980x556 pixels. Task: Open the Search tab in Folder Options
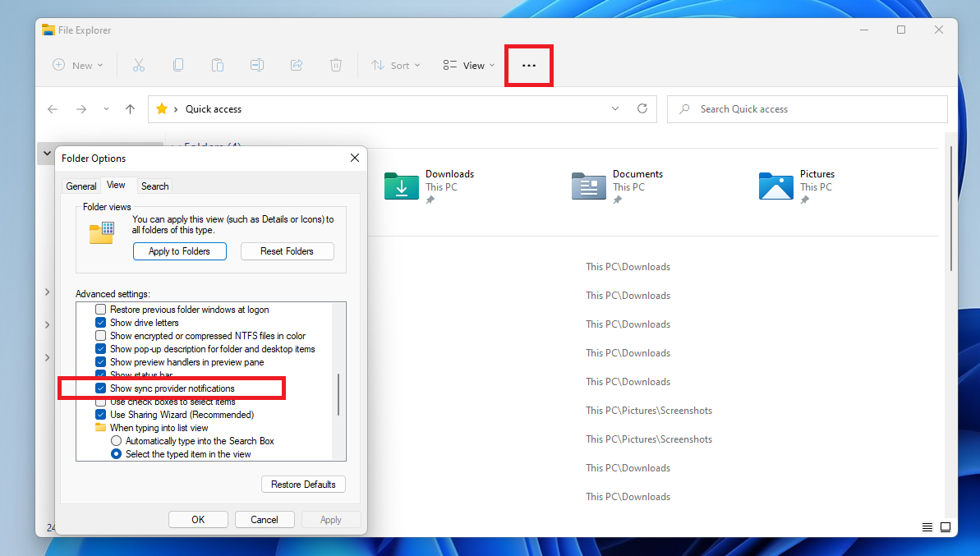(154, 186)
